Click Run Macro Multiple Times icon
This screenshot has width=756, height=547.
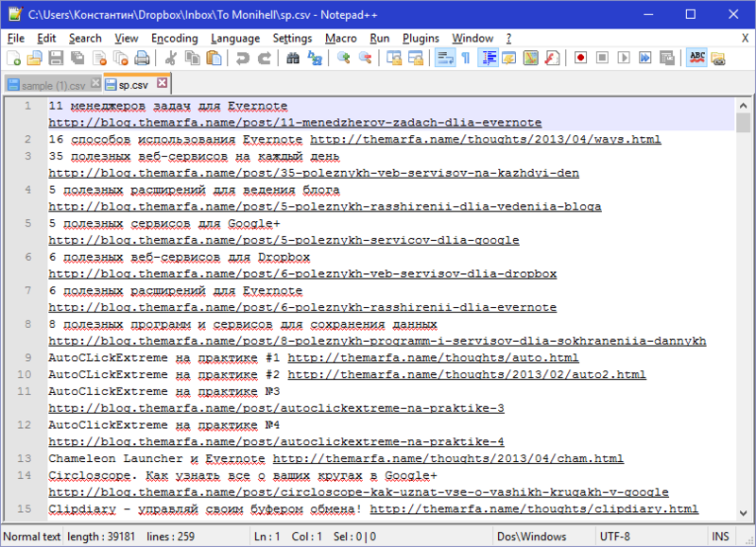click(645, 58)
